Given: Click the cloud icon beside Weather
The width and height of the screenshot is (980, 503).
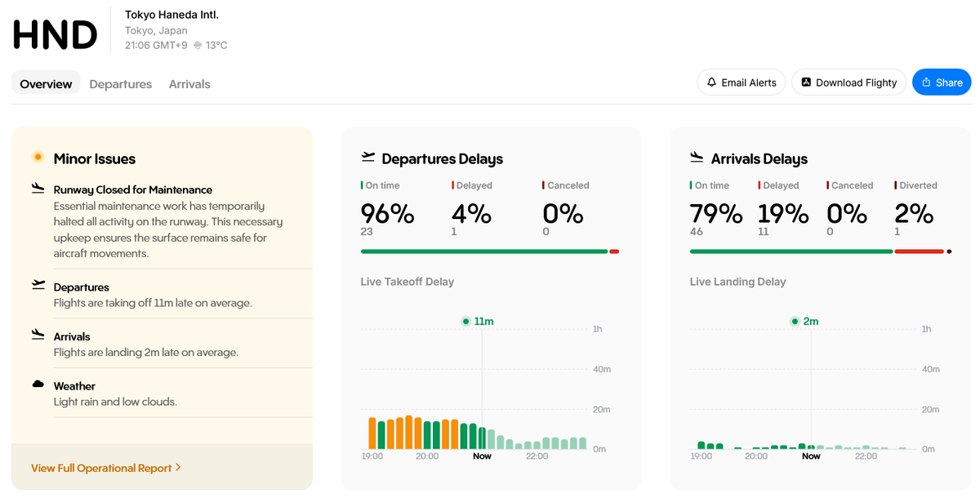Looking at the screenshot, I should pos(38,385).
